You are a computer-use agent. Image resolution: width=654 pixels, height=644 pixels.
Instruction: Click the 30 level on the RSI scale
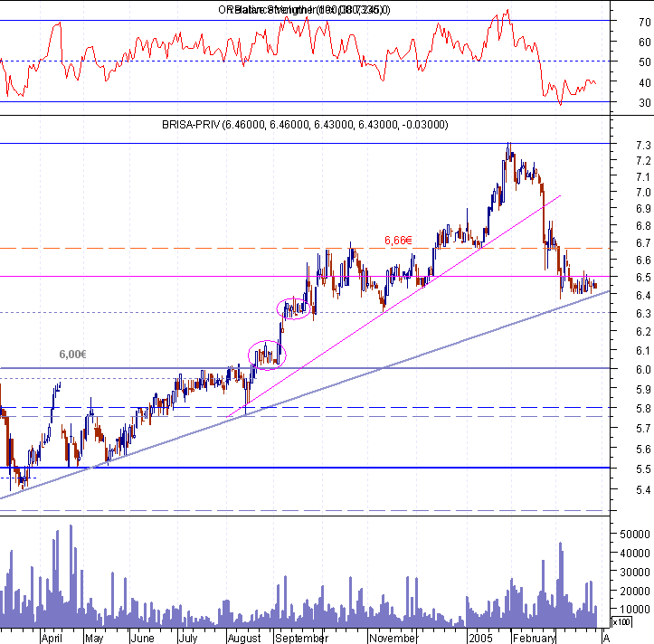(645, 102)
